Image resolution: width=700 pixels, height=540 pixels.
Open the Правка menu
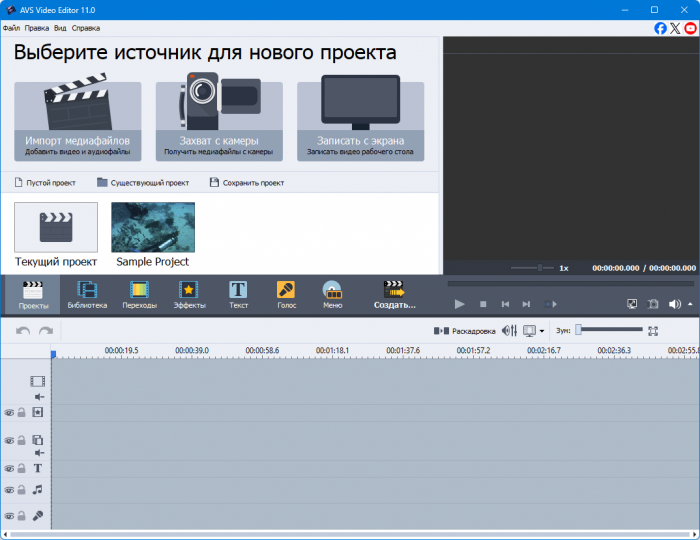click(x=37, y=28)
